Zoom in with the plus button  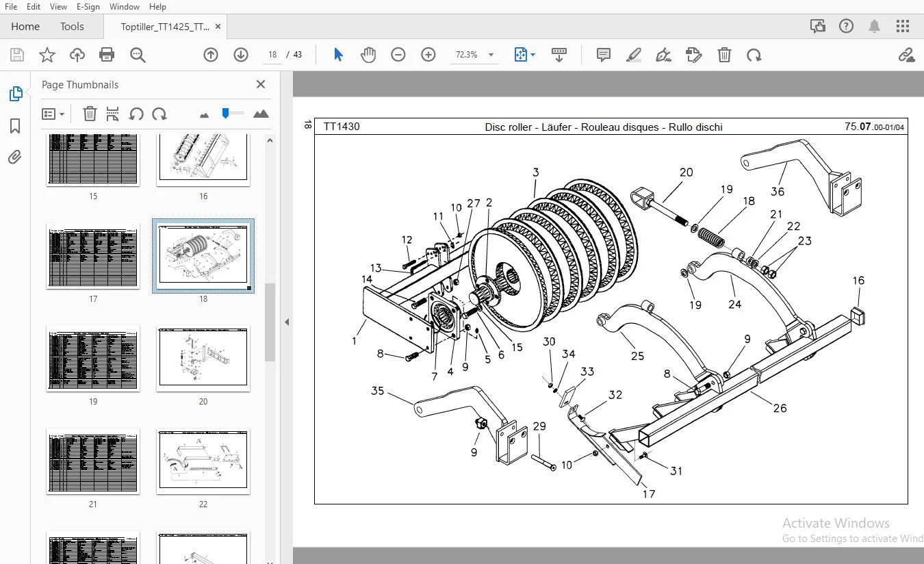point(428,55)
